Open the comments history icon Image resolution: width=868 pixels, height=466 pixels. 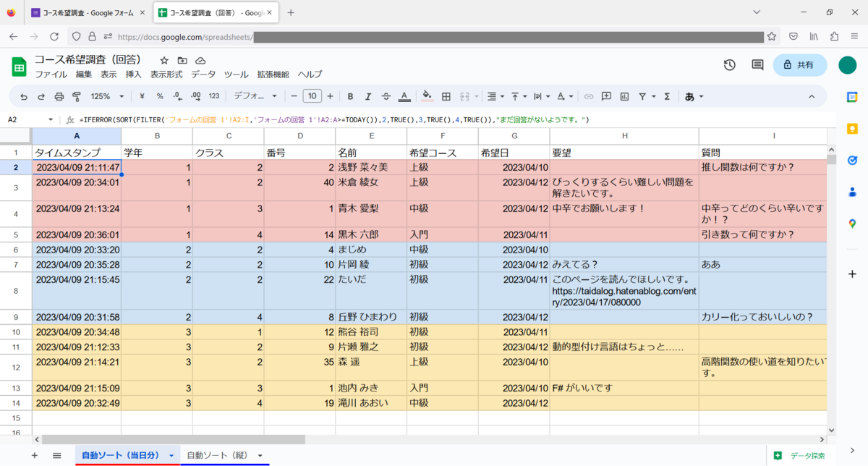757,65
